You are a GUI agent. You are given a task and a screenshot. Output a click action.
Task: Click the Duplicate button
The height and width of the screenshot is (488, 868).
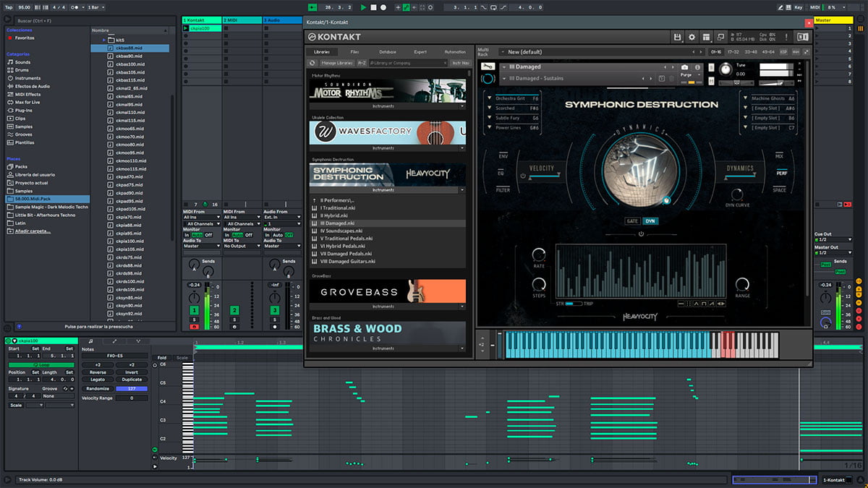tap(132, 380)
